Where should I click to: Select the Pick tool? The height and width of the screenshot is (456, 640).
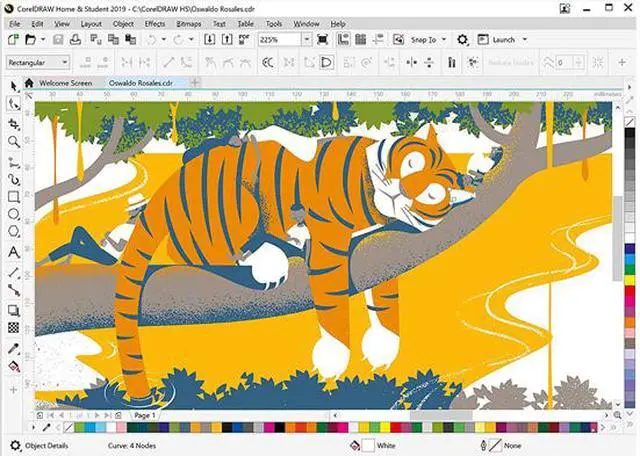(13, 86)
